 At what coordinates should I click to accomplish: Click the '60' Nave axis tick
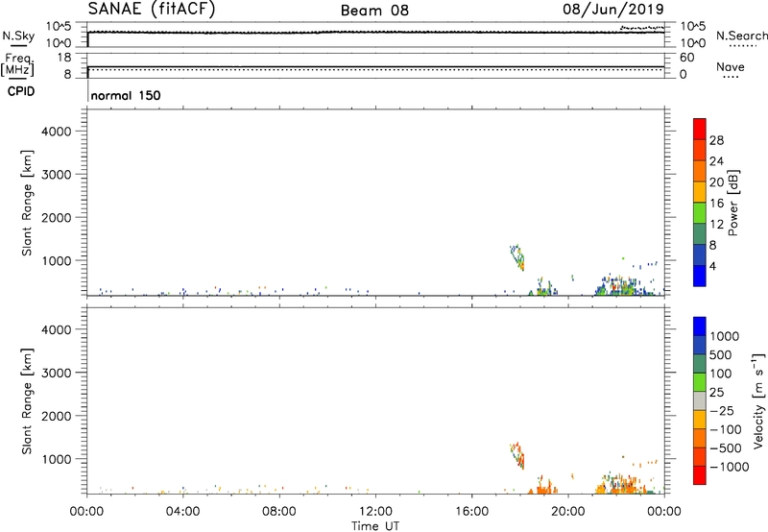point(686,58)
